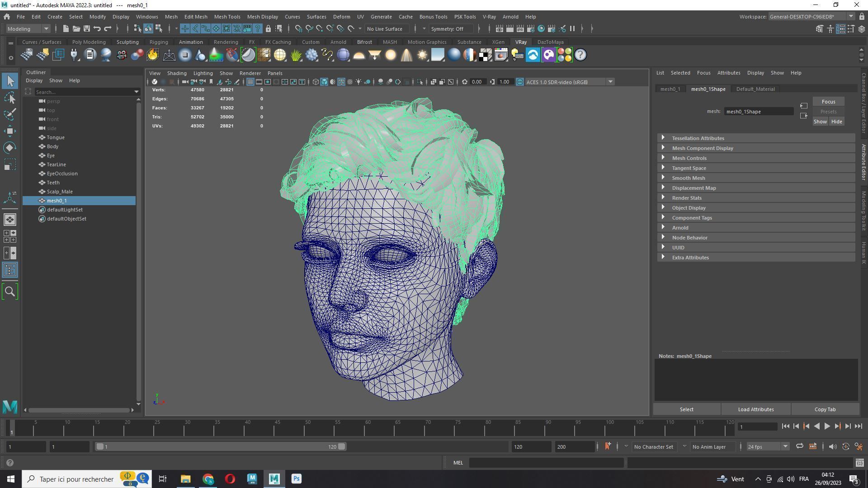This screenshot has height=488, width=868.
Task: Click the V-Ray help question mark icon
Action: (580, 55)
